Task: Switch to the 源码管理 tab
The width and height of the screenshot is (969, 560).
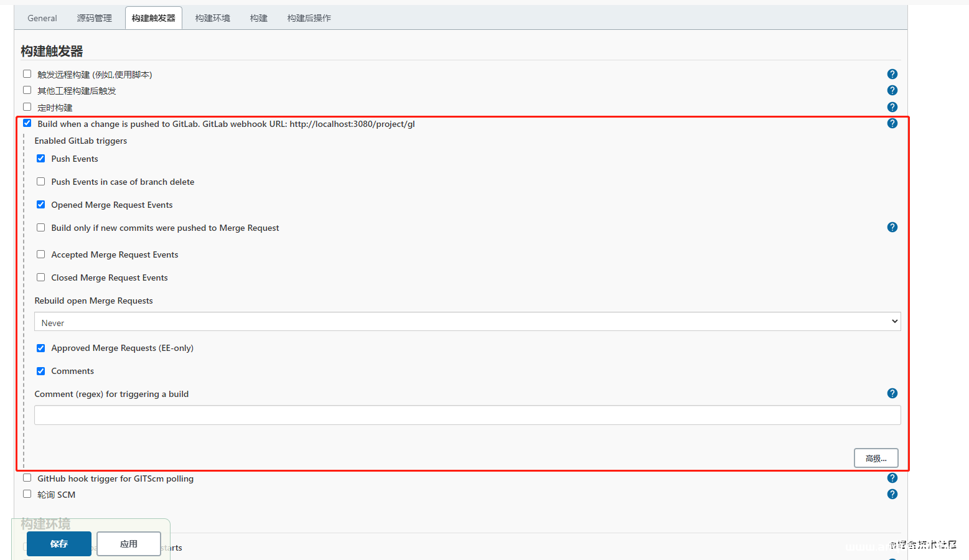Action: coord(94,17)
